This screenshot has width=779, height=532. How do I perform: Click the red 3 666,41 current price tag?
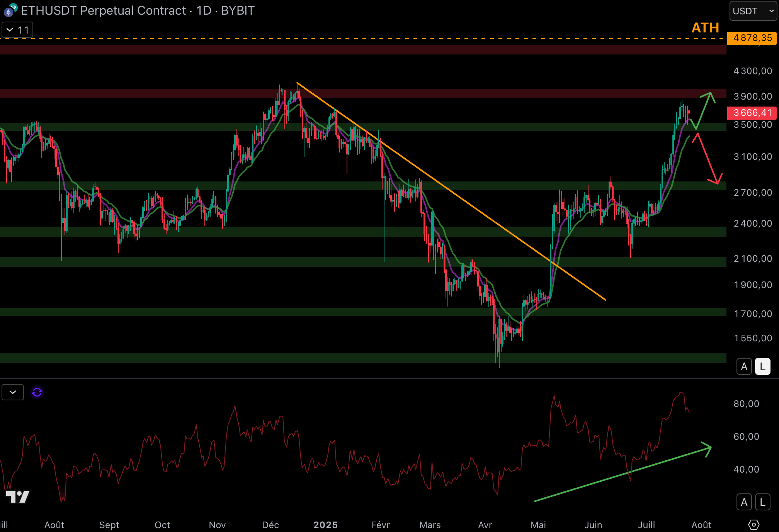[x=752, y=113]
